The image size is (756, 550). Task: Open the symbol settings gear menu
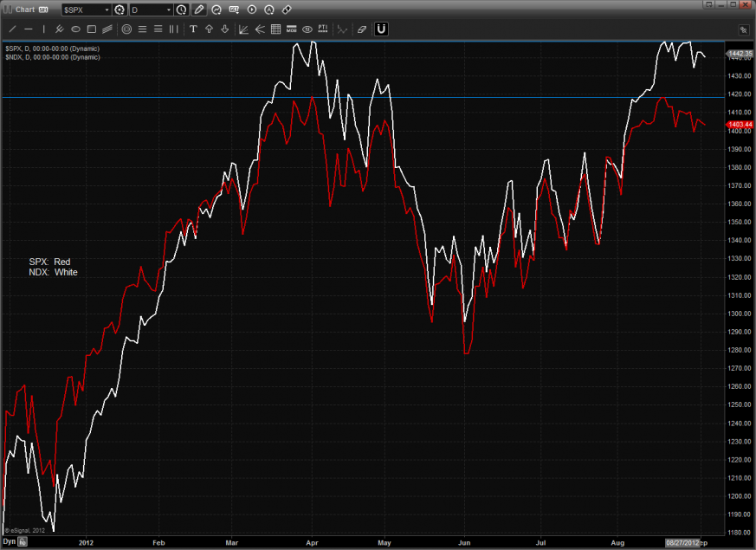[120, 10]
